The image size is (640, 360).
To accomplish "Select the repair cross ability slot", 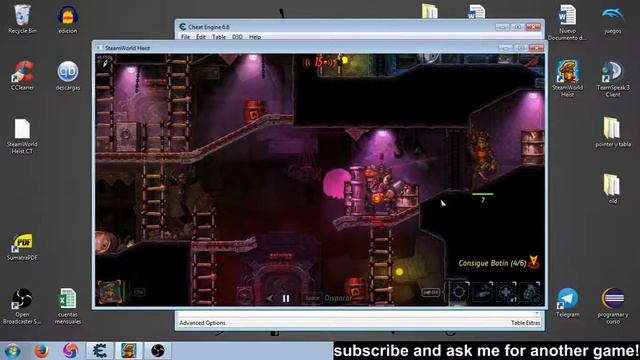I will [x=506, y=292].
